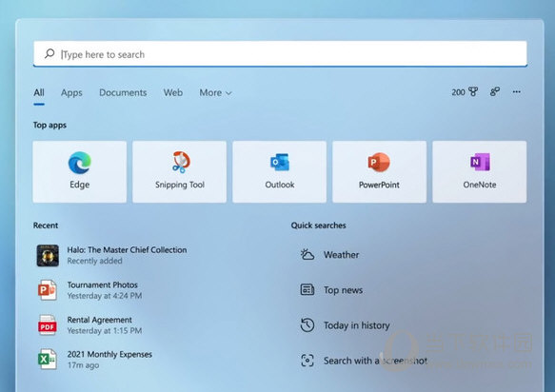Expand the More filter dropdown
555x392 pixels.
click(x=215, y=92)
